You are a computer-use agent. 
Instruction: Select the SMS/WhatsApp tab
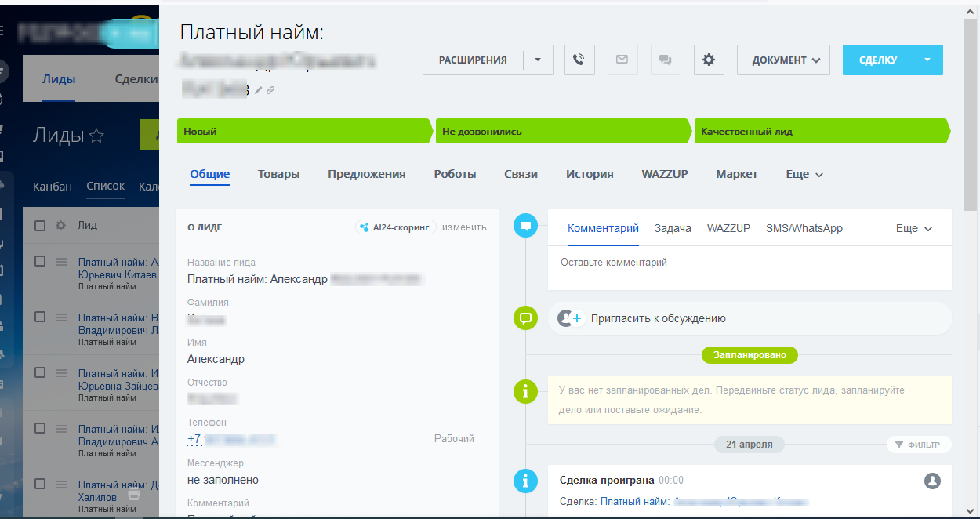click(804, 228)
